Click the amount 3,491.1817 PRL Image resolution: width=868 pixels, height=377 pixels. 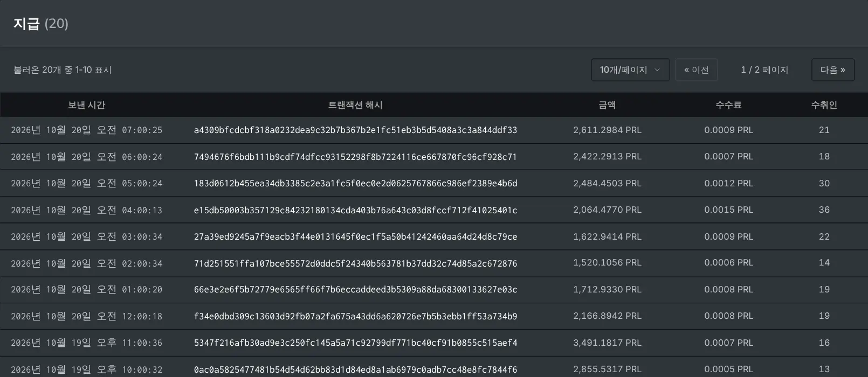point(607,343)
